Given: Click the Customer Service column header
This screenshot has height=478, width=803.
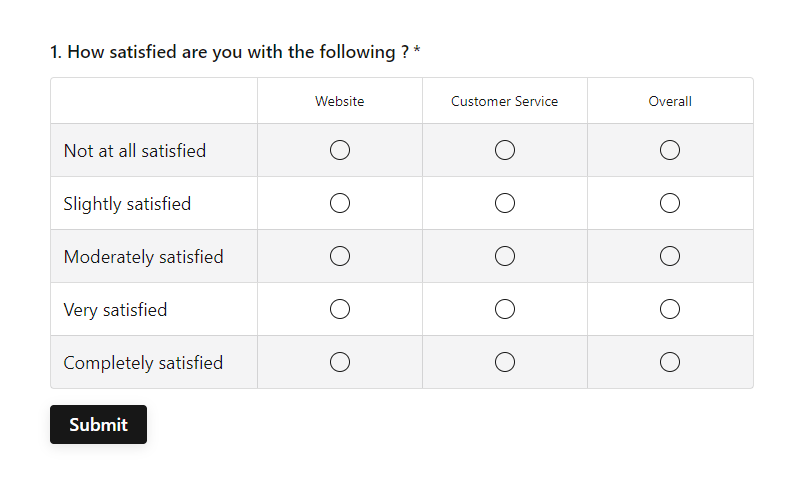Looking at the screenshot, I should (505, 101).
